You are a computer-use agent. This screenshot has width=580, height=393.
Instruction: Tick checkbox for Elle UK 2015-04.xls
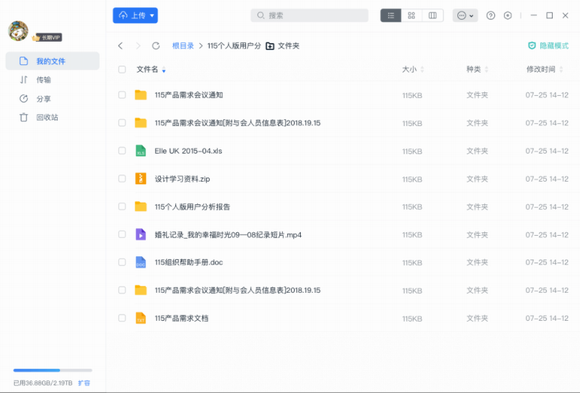click(x=122, y=151)
